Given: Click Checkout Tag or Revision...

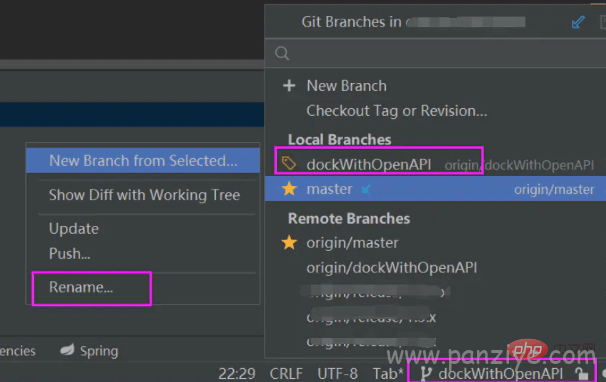Looking at the screenshot, I should pos(397,111).
